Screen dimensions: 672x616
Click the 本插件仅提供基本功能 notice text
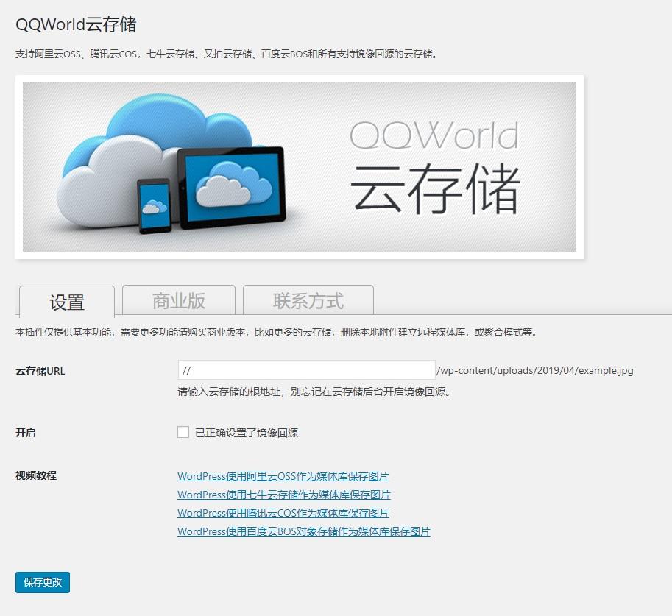tap(277, 332)
